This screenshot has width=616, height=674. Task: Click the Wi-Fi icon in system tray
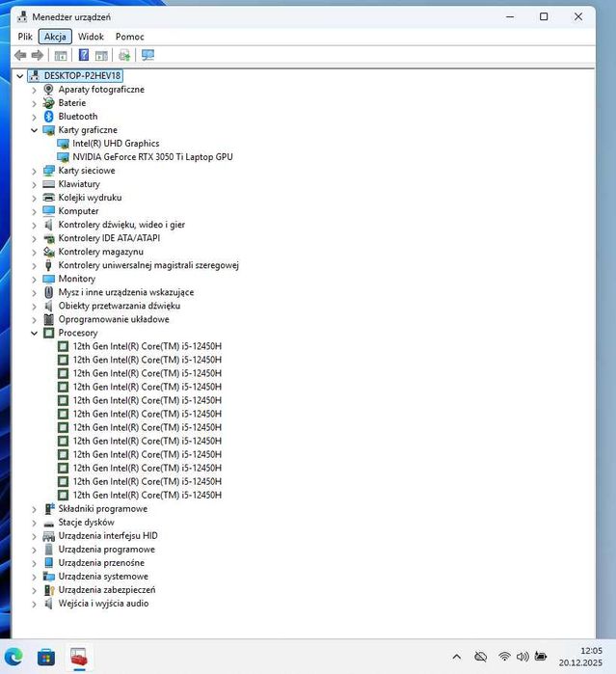tap(504, 657)
